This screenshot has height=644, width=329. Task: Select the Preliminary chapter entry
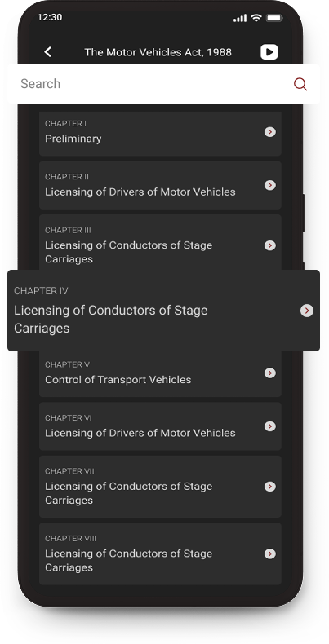(x=160, y=132)
